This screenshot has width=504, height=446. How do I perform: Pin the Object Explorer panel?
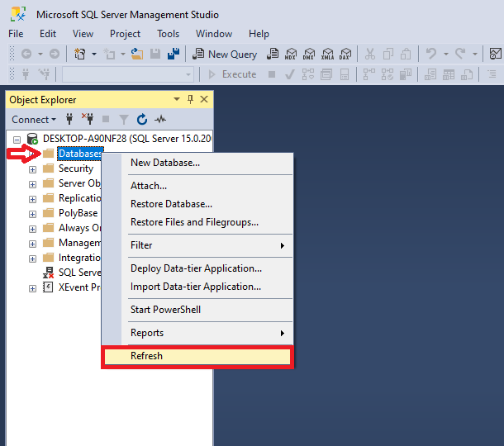pos(190,99)
